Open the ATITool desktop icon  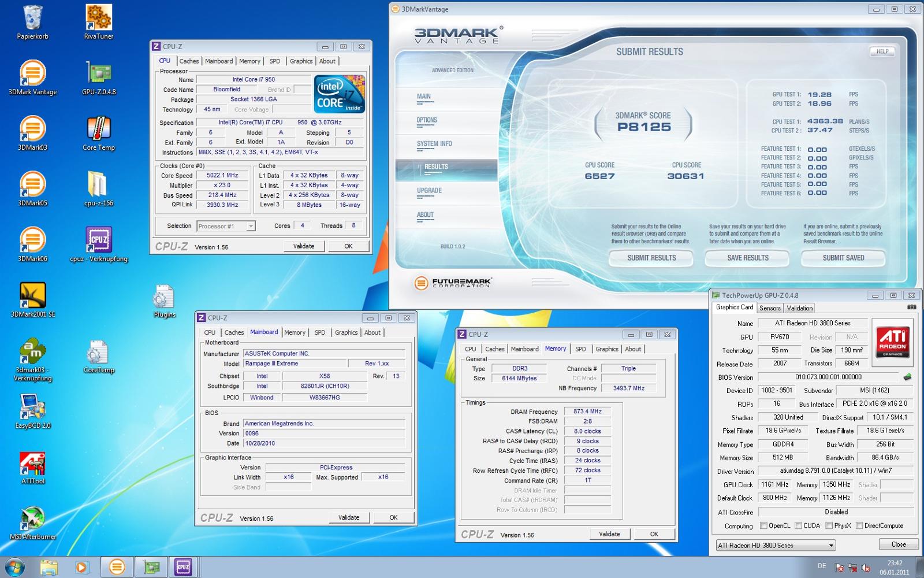33,467
